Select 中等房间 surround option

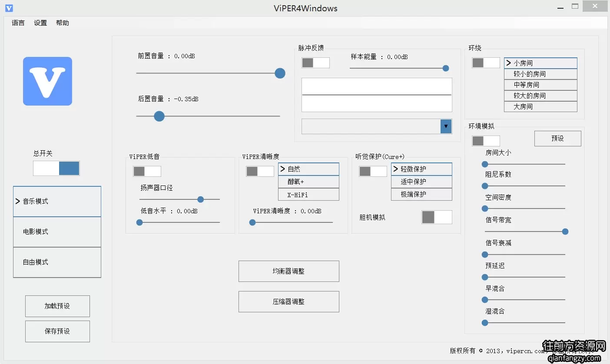tap(540, 85)
